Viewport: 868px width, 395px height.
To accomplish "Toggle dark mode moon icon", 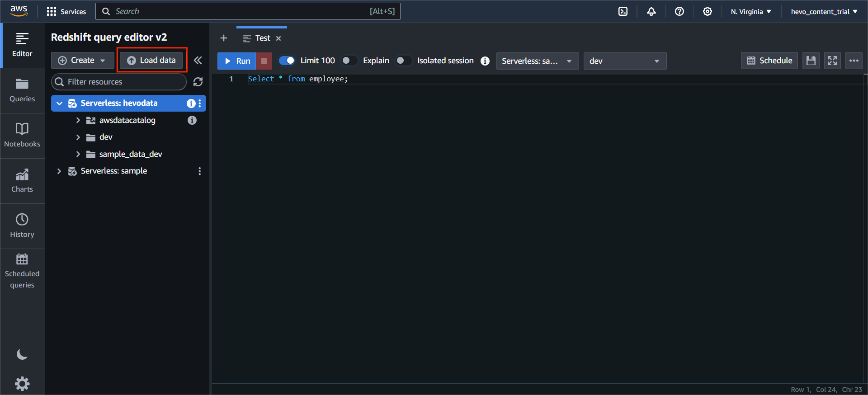I will (22, 355).
